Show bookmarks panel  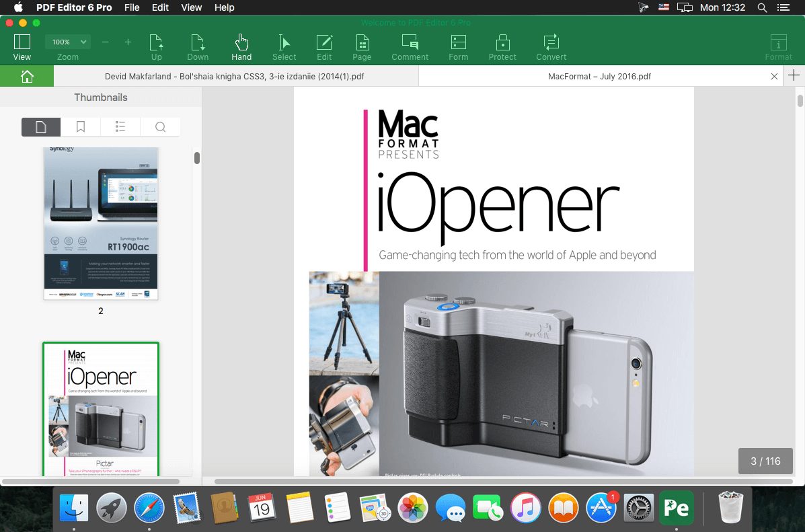click(81, 127)
